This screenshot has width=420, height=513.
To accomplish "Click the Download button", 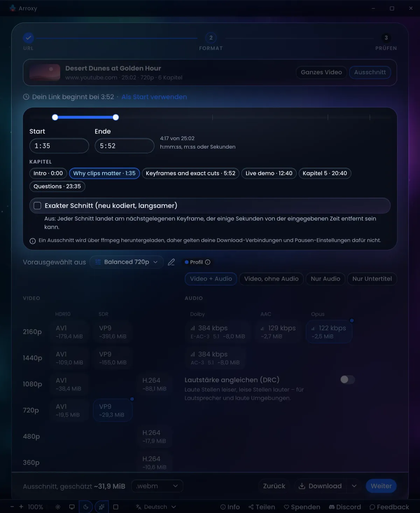I will 320,486.
